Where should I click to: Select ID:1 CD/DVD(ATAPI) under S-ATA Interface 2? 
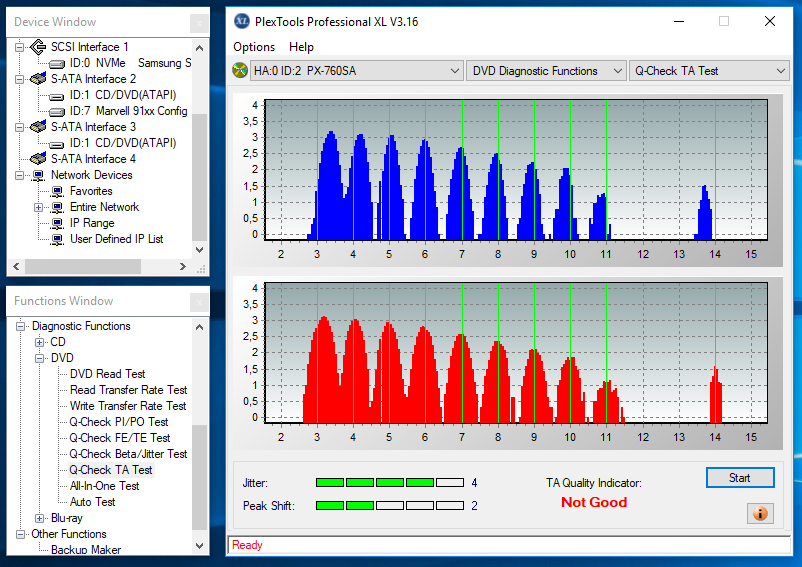(123, 95)
